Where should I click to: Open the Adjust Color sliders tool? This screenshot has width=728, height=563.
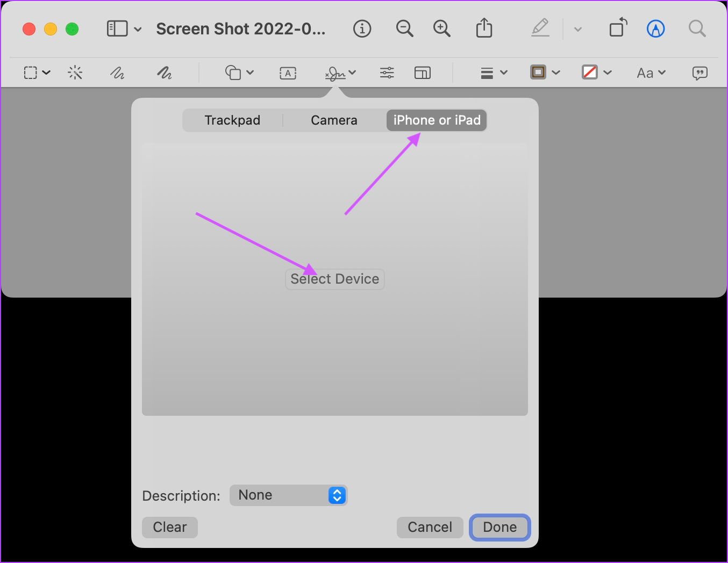coord(387,73)
